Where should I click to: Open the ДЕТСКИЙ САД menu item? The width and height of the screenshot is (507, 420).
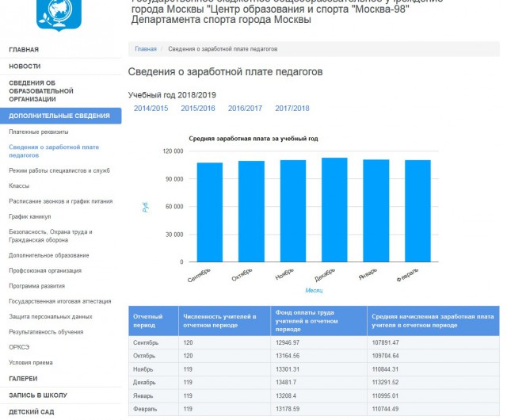(32, 412)
